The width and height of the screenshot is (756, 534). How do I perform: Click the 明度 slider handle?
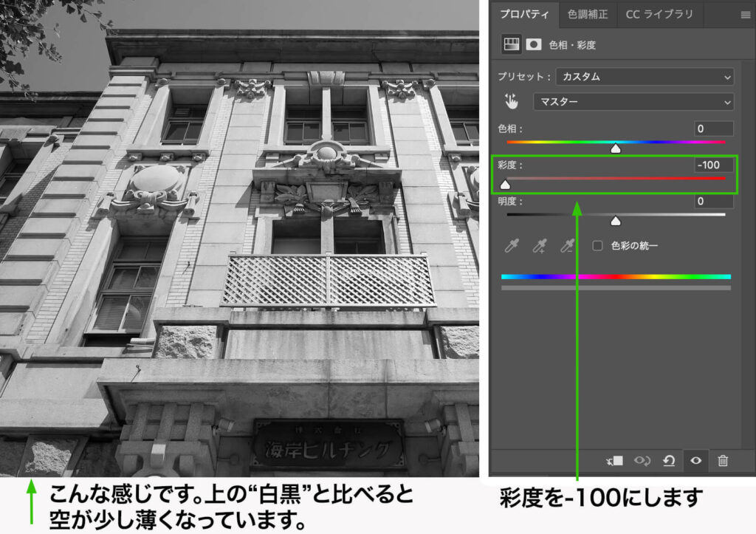[616, 221]
